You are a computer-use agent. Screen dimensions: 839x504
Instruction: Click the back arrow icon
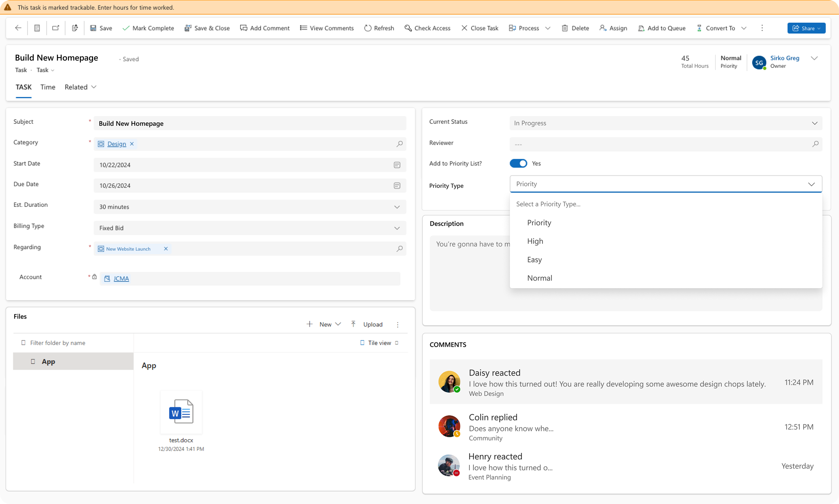click(18, 28)
